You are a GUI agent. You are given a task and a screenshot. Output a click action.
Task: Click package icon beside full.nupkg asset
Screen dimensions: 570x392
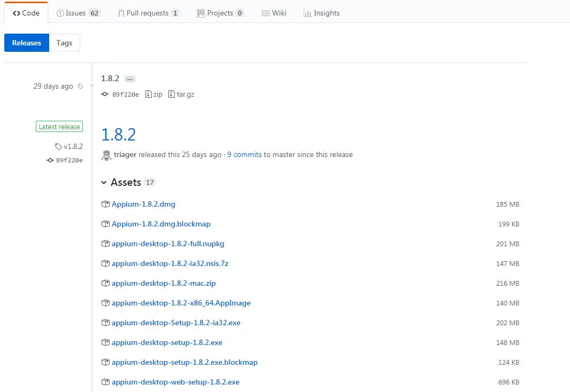click(x=105, y=244)
